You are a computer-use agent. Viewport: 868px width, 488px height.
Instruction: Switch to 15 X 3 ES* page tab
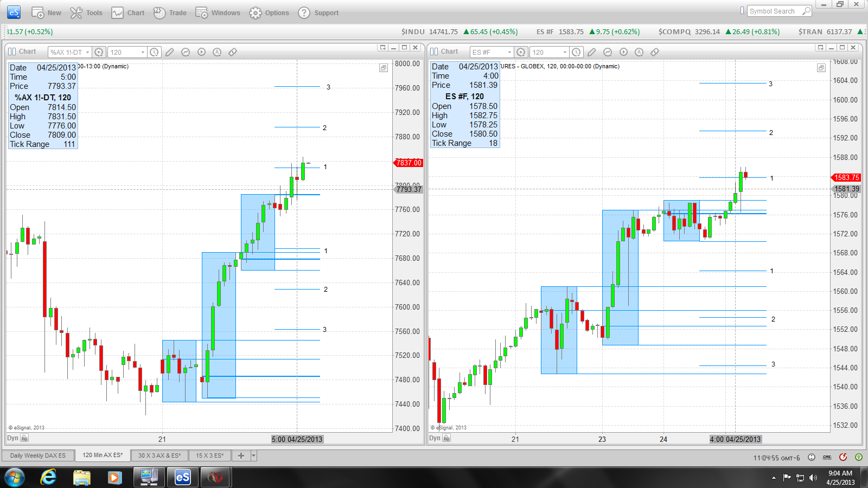[x=209, y=455]
